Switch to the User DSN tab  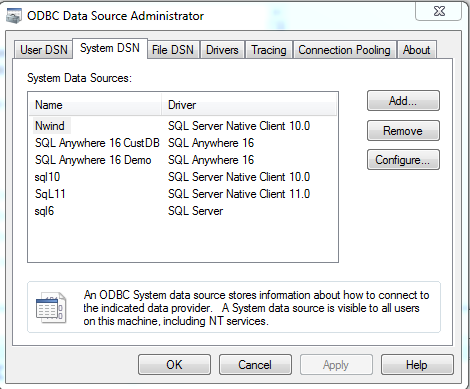(44, 50)
